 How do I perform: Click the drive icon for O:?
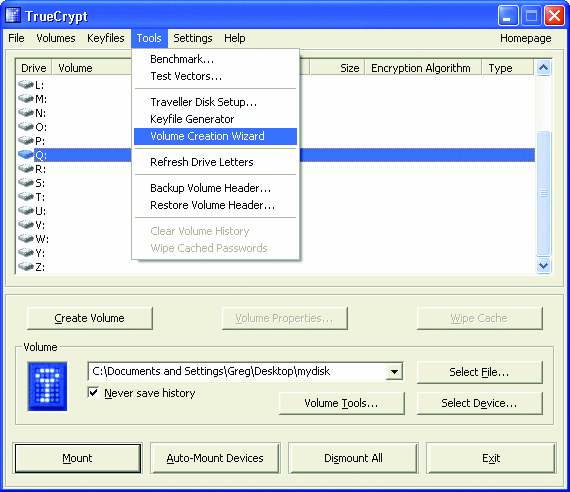26,127
